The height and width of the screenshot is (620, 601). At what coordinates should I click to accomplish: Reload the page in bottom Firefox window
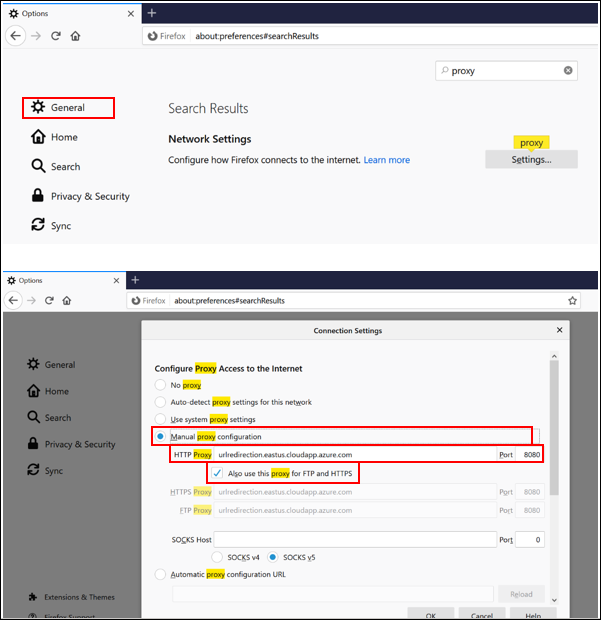[49, 301]
